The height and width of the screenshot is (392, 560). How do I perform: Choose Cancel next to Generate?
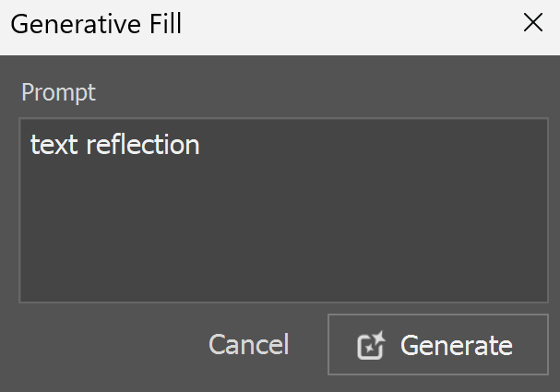pyautogui.click(x=248, y=345)
